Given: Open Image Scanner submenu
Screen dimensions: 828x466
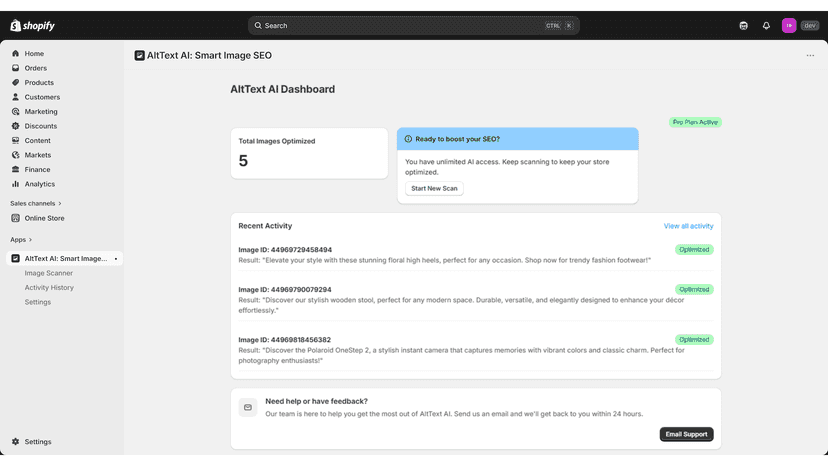Looking at the screenshot, I should pos(49,273).
